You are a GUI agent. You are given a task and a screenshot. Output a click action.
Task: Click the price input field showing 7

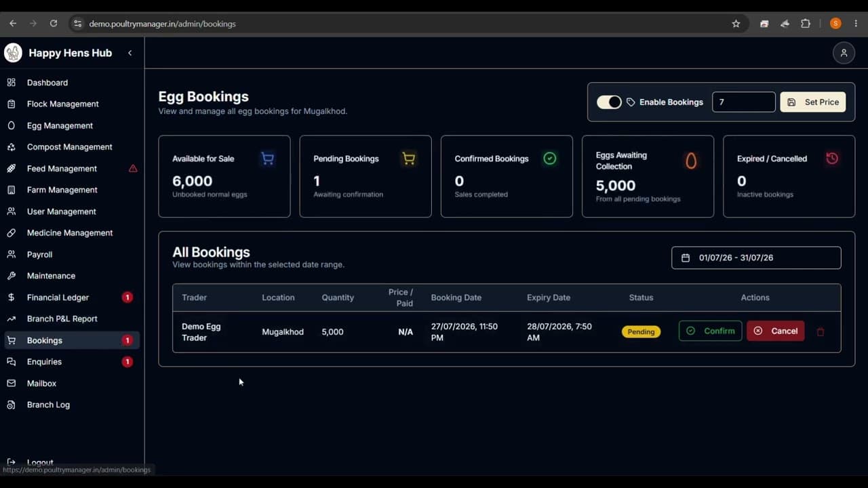click(744, 102)
